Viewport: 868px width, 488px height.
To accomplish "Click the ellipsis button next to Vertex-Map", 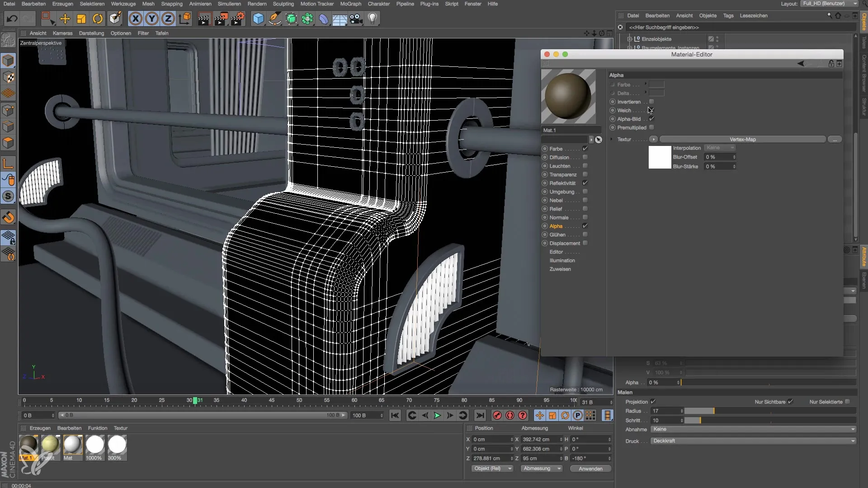I will tap(835, 139).
